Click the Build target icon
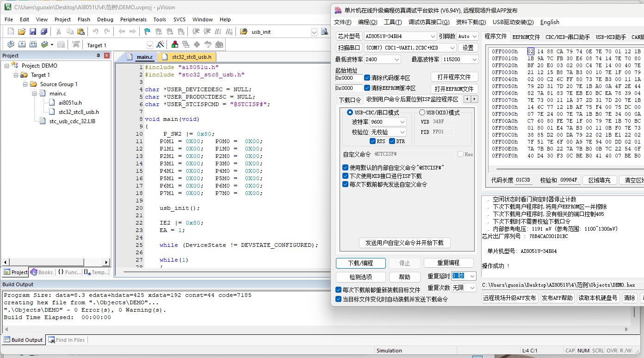This screenshot has height=358, width=644. [22, 44]
